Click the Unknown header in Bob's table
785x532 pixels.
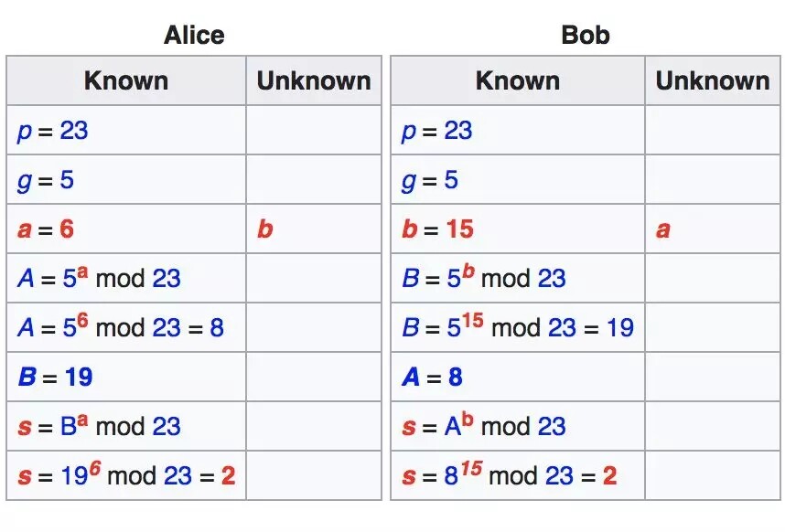712,80
